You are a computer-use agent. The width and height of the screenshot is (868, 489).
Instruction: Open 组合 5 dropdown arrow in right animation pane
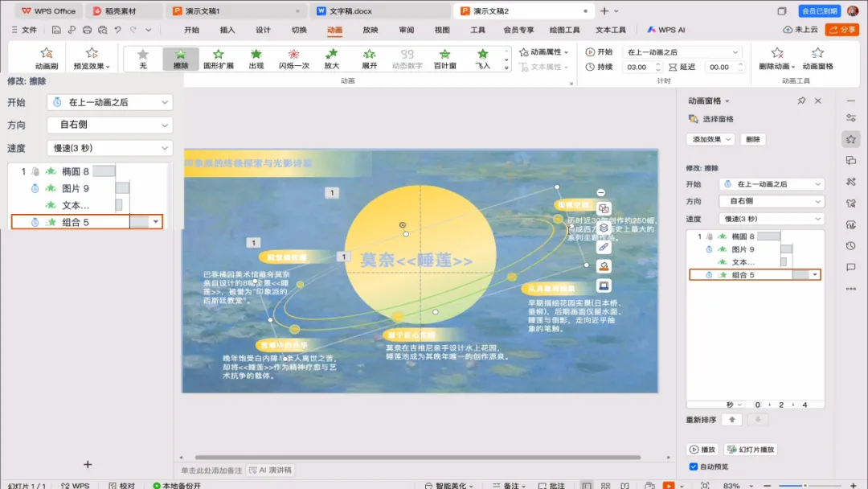point(814,275)
